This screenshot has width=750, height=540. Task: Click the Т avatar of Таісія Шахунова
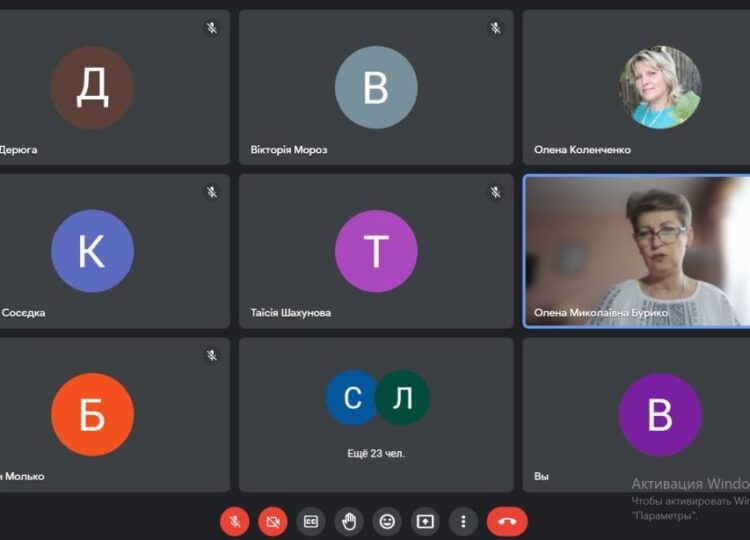(376, 251)
